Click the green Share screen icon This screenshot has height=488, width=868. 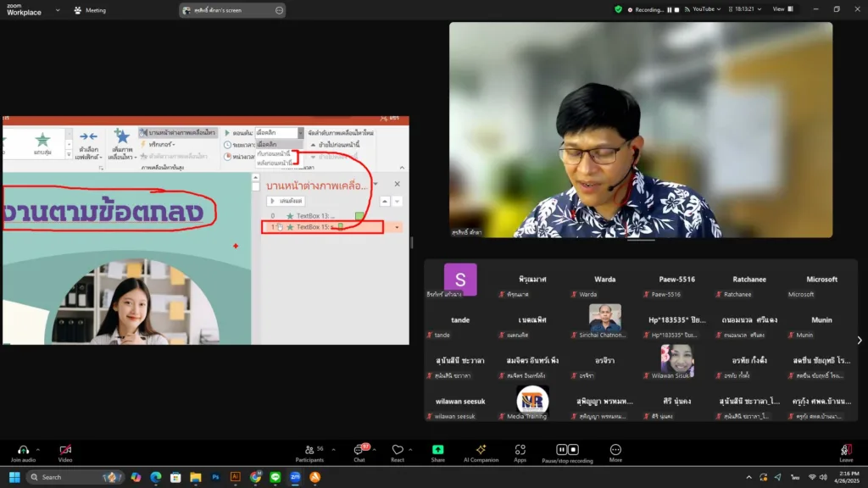coord(437,450)
